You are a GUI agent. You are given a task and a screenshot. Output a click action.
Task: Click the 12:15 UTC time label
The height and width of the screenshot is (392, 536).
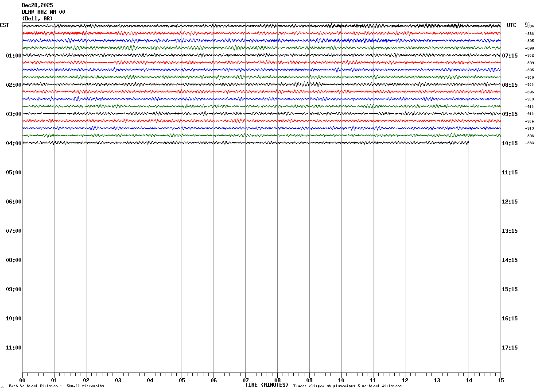[x=510, y=202]
